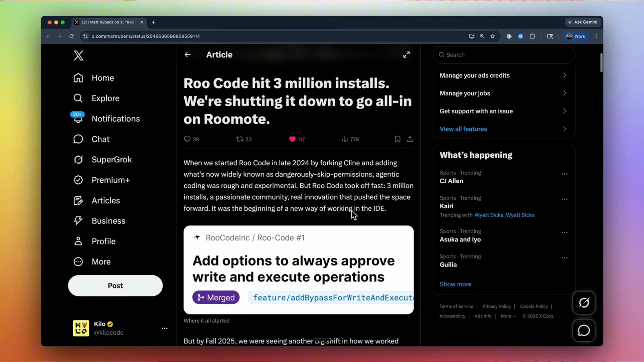Click the More circle icon

point(78,262)
